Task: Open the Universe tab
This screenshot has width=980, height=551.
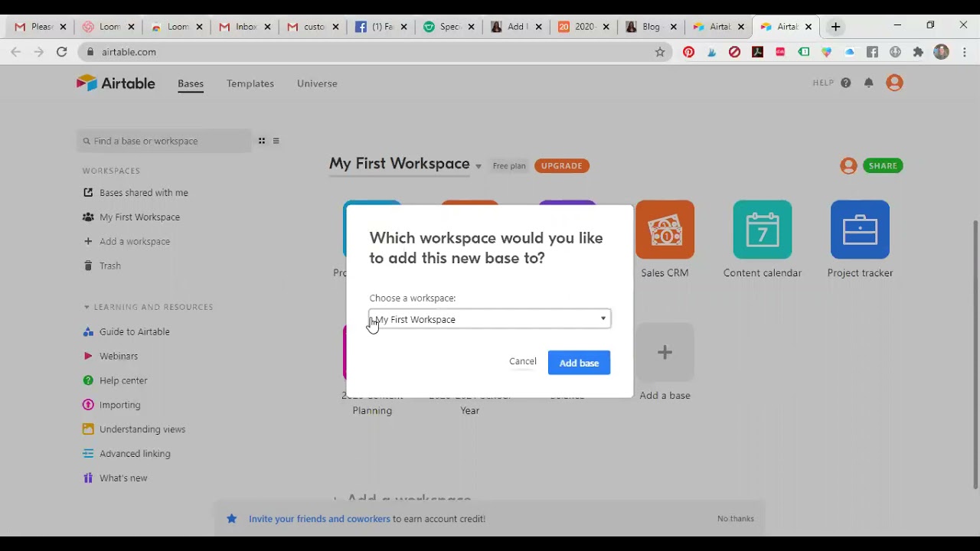Action: tap(317, 83)
